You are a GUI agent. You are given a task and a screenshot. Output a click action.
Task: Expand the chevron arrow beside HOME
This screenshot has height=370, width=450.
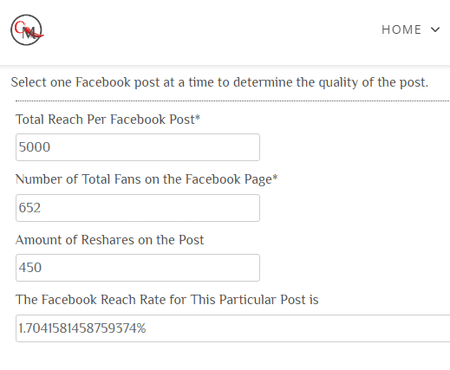pos(435,30)
